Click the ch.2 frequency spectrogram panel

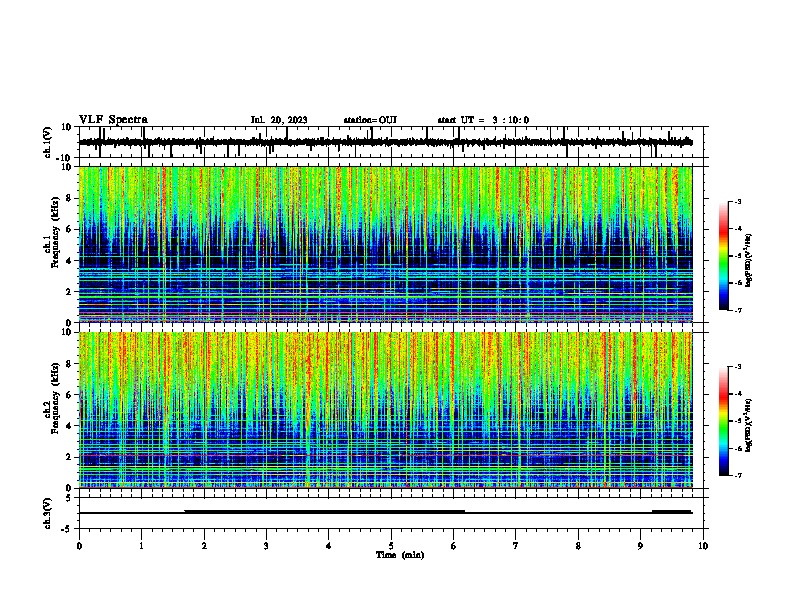(386, 410)
